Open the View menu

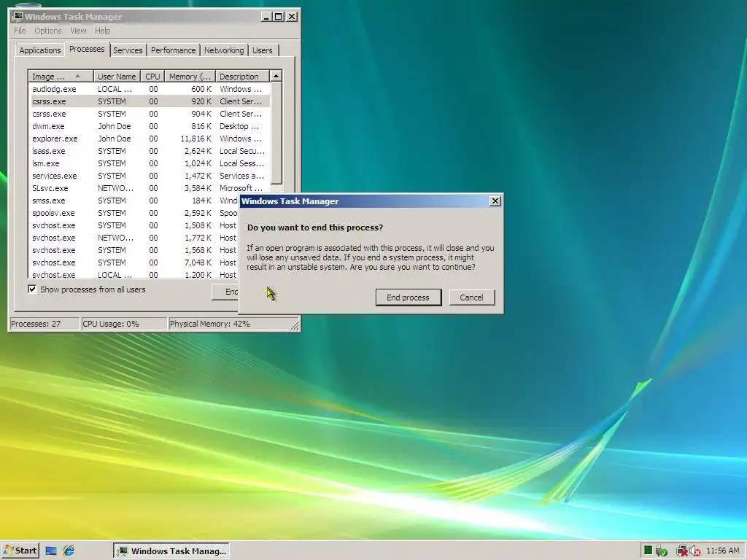78,31
